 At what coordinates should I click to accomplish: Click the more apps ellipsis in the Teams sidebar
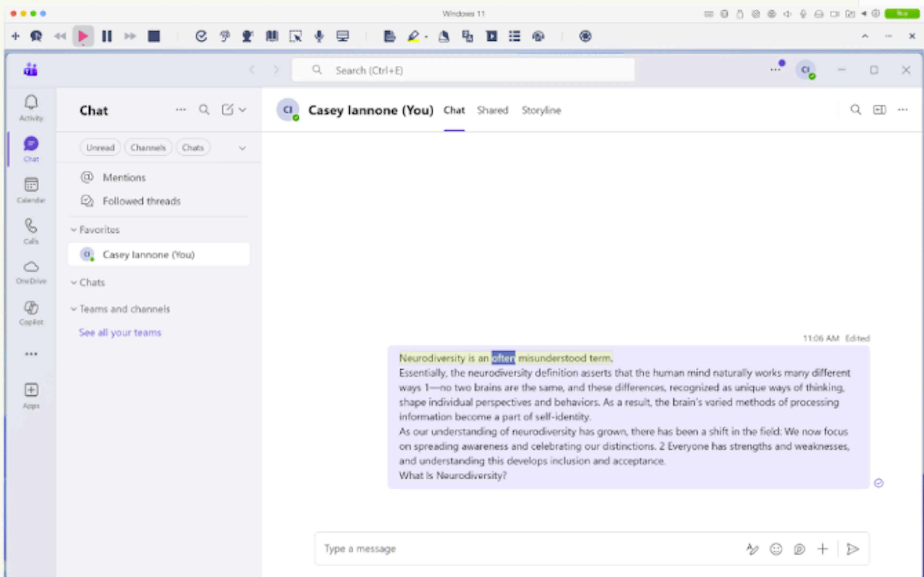[x=31, y=354]
